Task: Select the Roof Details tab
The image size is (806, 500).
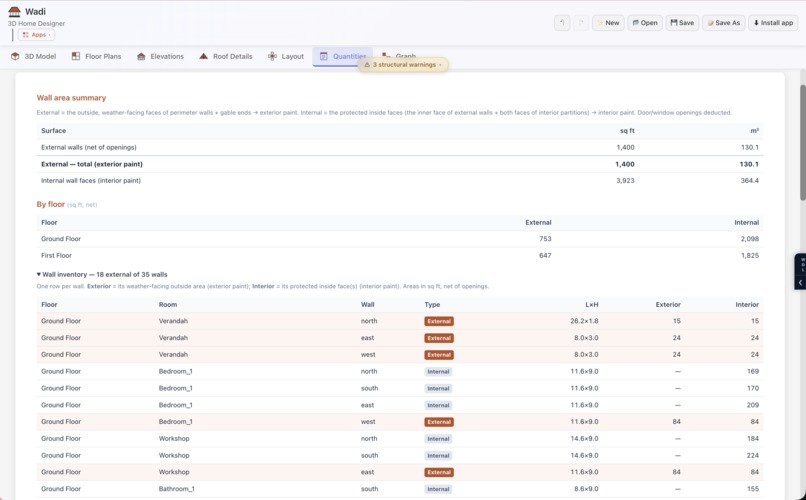Action: click(x=226, y=57)
